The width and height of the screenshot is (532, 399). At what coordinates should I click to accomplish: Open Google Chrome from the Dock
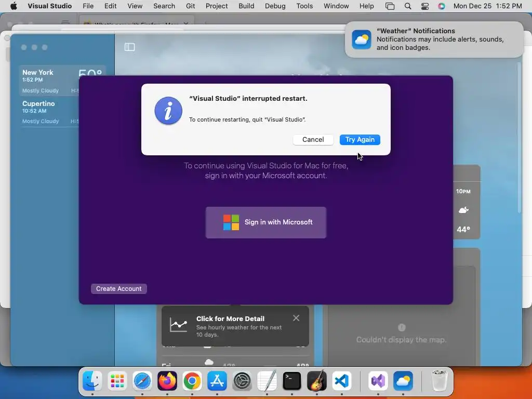(192, 381)
